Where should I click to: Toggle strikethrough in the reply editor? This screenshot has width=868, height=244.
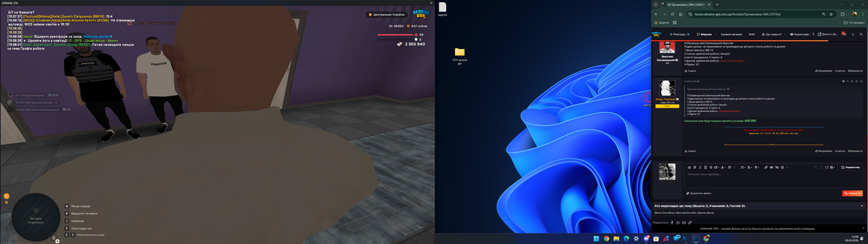711,167
